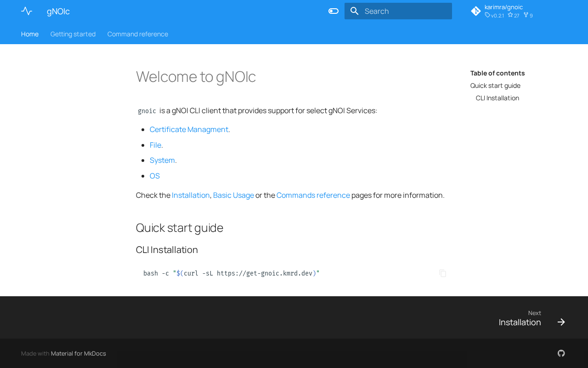Open the git repository icon

click(x=476, y=11)
